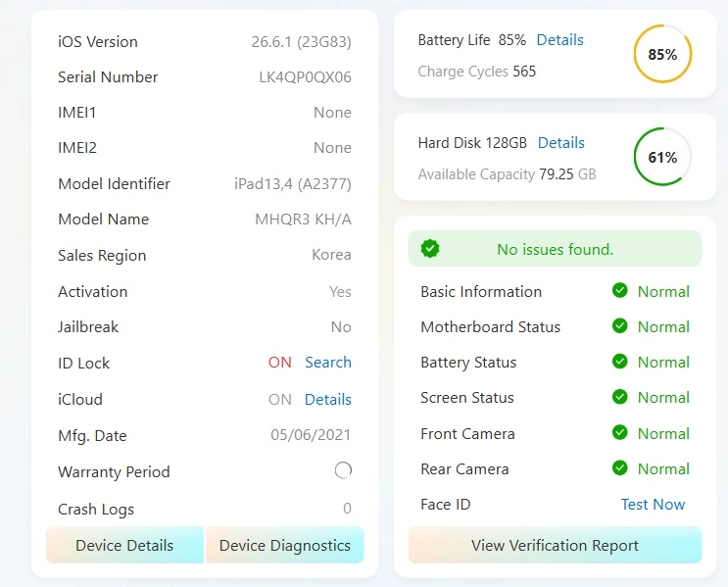The width and height of the screenshot is (728, 587).
Task: Open Device Details tab button
Action: (124, 545)
